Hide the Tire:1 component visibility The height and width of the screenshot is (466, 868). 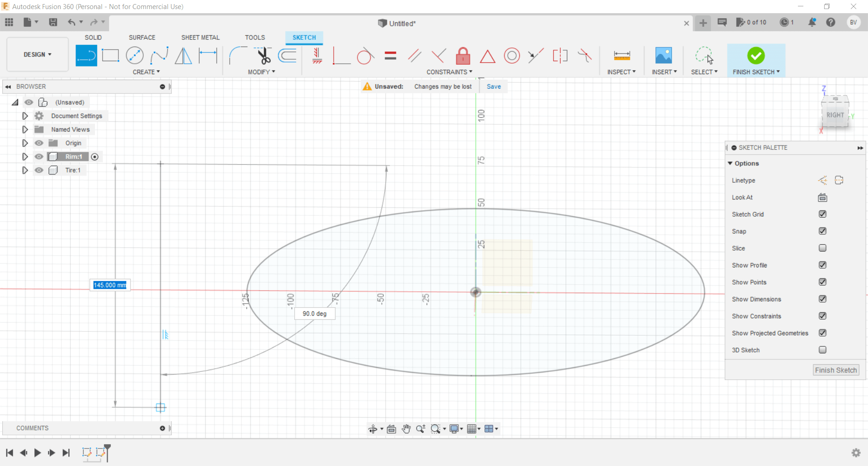[39, 170]
